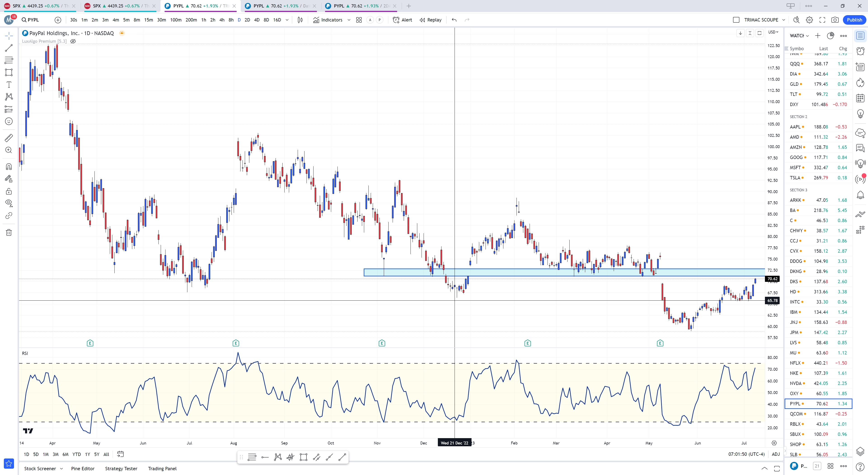The image size is (868, 475).
Task: Toggle the layout checkbox next to TRIMAC SCOUPE
Action: (x=736, y=20)
